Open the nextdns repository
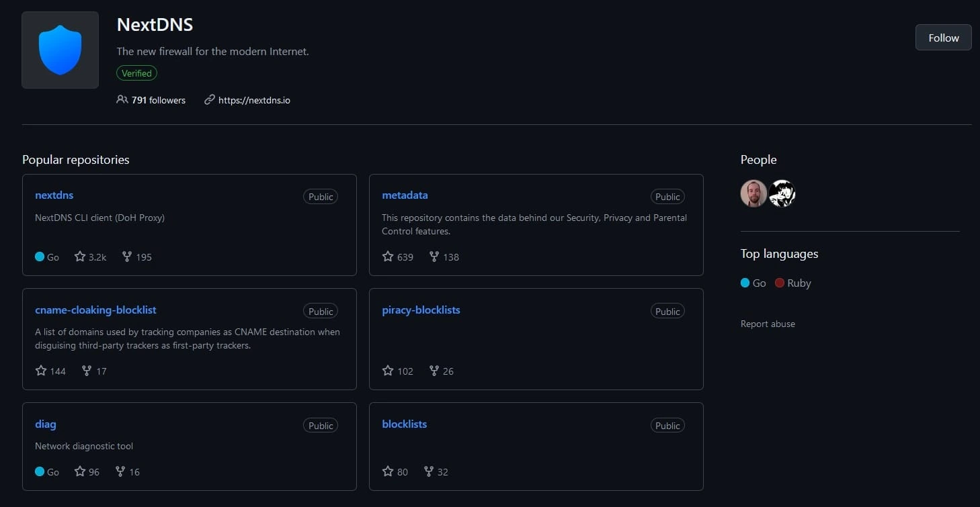The height and width of the screenshot is (507, 980). (x=54, y=195)
